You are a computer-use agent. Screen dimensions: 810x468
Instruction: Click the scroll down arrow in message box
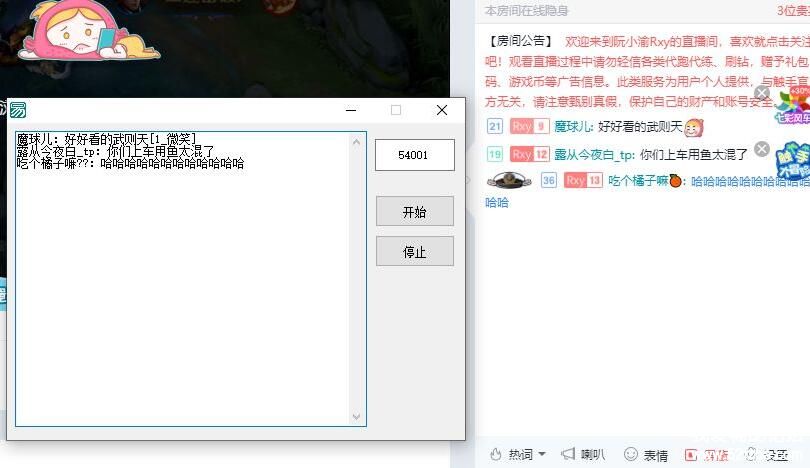coord(356,416)
